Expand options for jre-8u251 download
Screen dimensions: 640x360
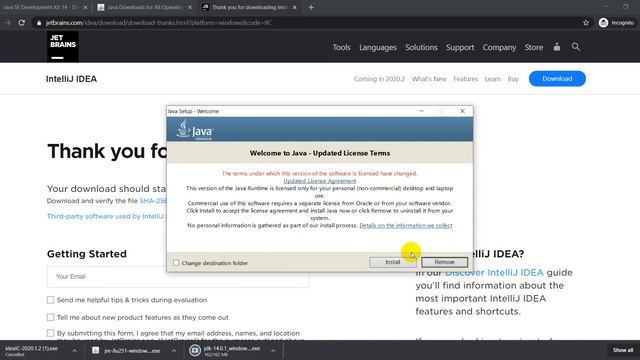[174, 351]
